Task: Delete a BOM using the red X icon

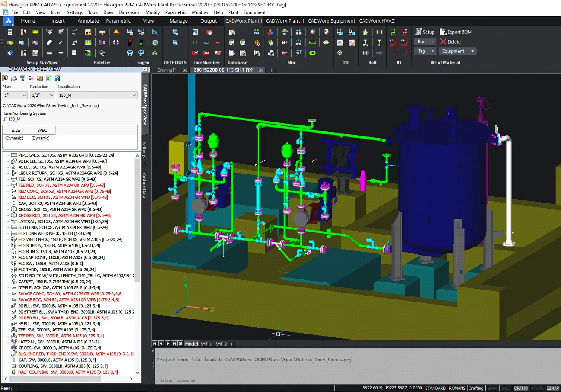Action: tap(443, 41)
